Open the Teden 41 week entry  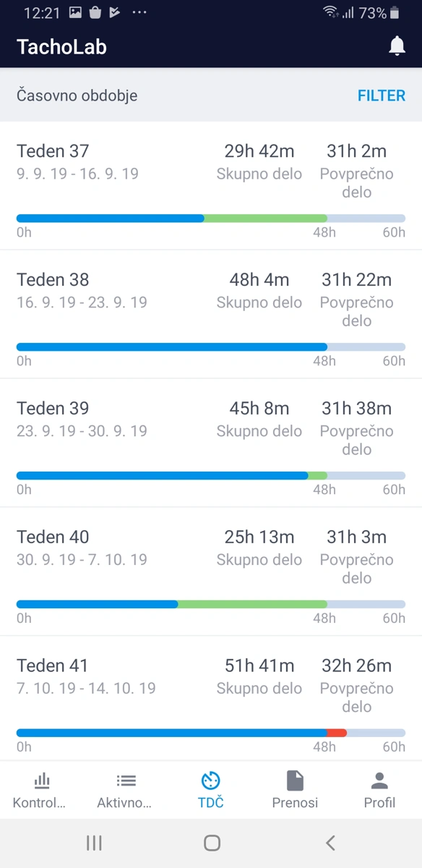coord(211,699)
